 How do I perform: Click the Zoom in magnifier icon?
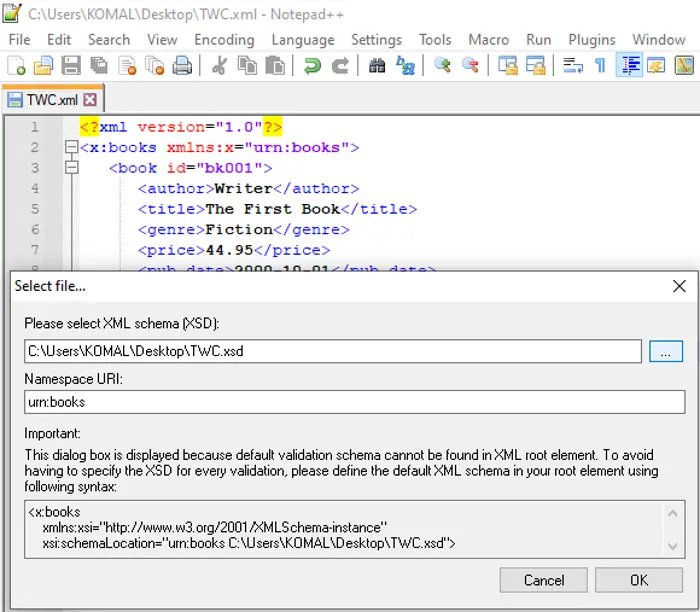(442, 66)
